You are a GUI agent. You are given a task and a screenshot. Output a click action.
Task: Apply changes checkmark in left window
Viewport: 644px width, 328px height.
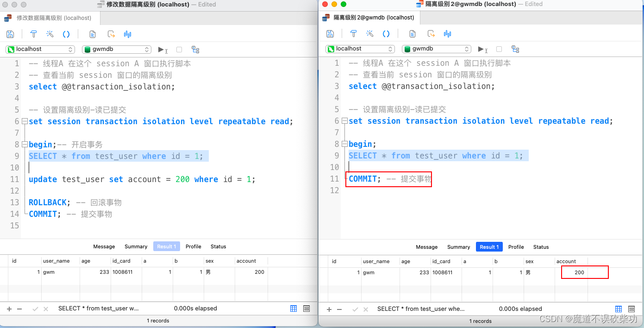(35, 309)
